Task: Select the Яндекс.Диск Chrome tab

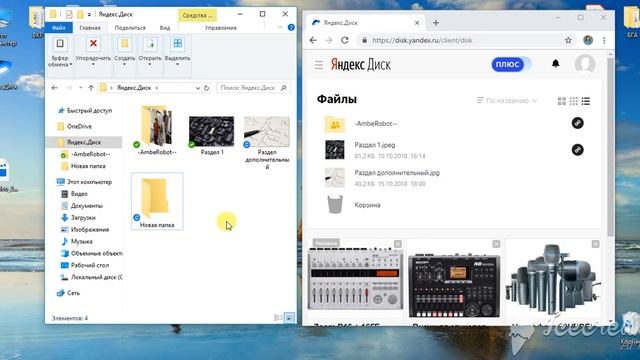Action: click(365, 23)
